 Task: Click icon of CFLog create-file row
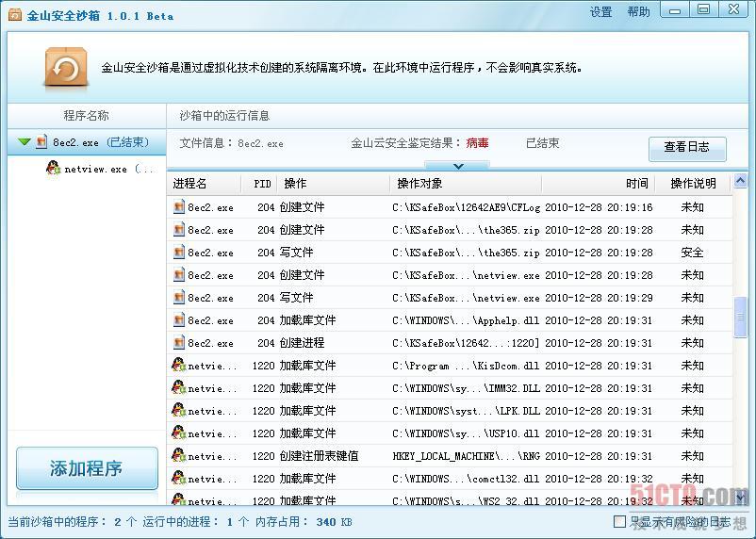point(179,207)
